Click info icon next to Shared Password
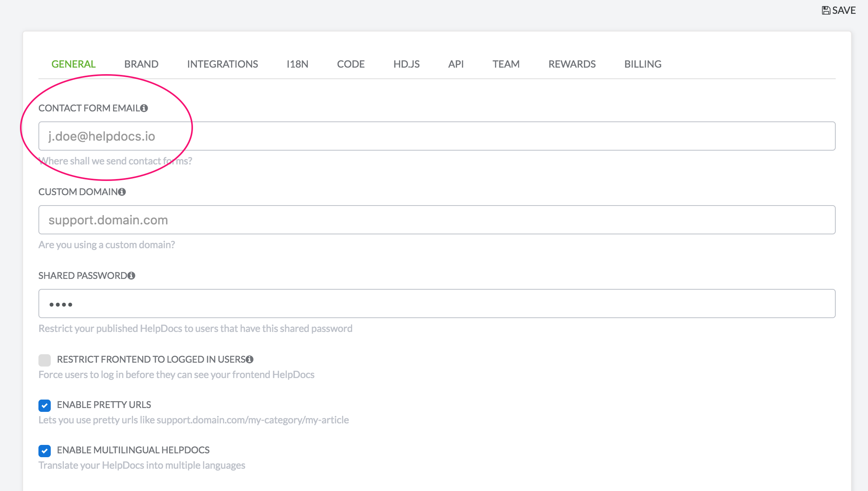The image size is (868, 491). (131, 275)
